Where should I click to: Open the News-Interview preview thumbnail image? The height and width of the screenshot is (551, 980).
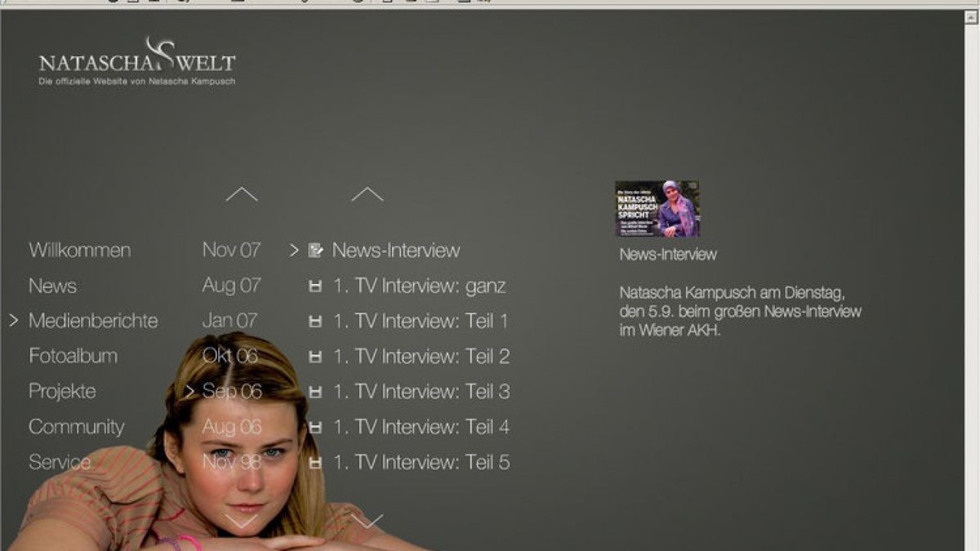tap(657, 209)
